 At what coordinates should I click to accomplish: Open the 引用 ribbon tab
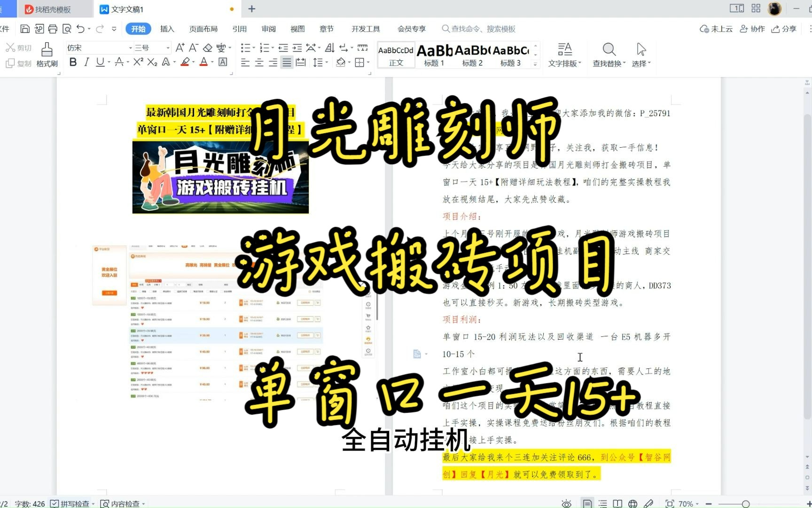[x=239, y=29]
